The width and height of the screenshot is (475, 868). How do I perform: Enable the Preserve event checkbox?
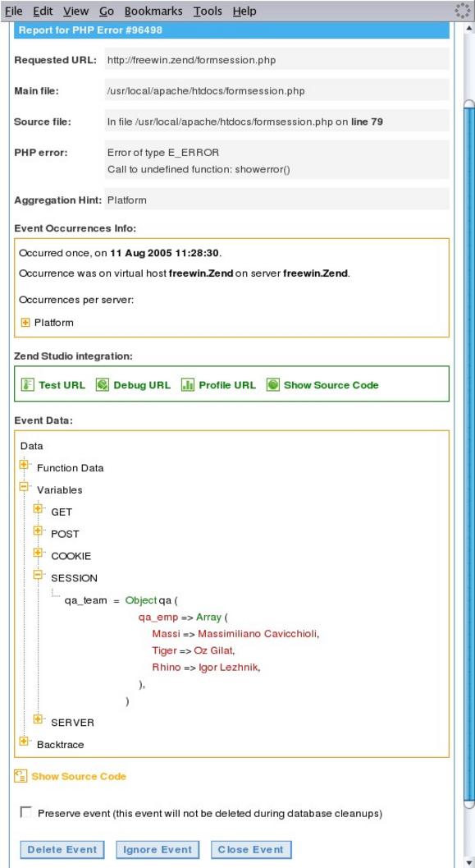pyautogui.click(x=25, y=812)
